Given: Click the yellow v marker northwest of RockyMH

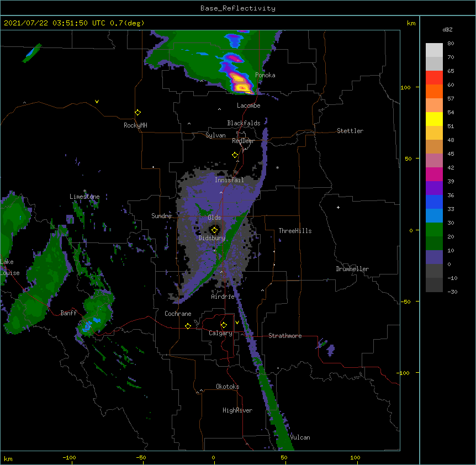Looking at the screenshot, I should [x=97, y=102].
